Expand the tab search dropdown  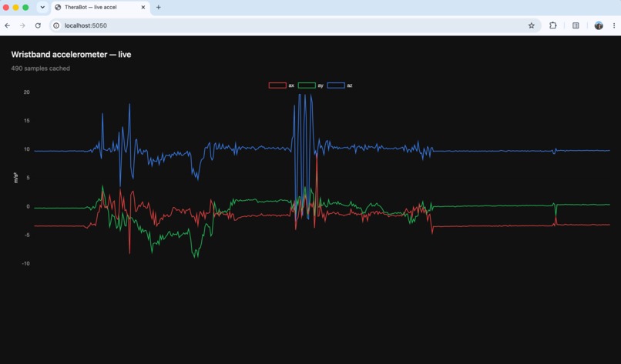coord(42,7)
